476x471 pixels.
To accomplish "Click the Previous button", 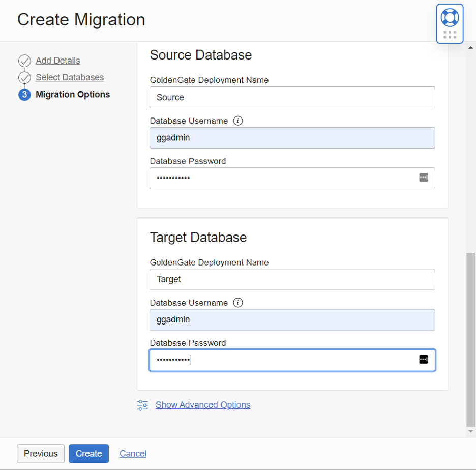I will pos(41,453).
